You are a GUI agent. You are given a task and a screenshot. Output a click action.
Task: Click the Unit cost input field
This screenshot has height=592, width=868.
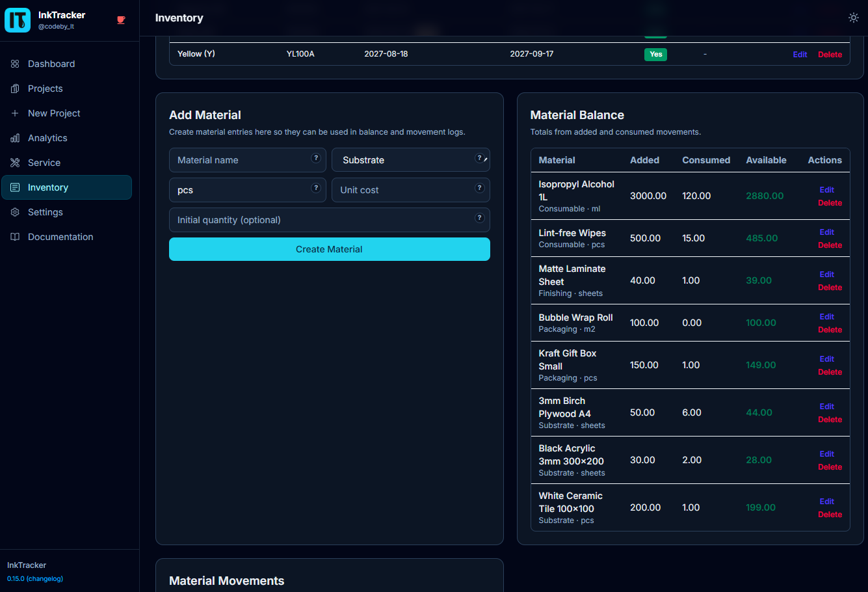[411, 190]
